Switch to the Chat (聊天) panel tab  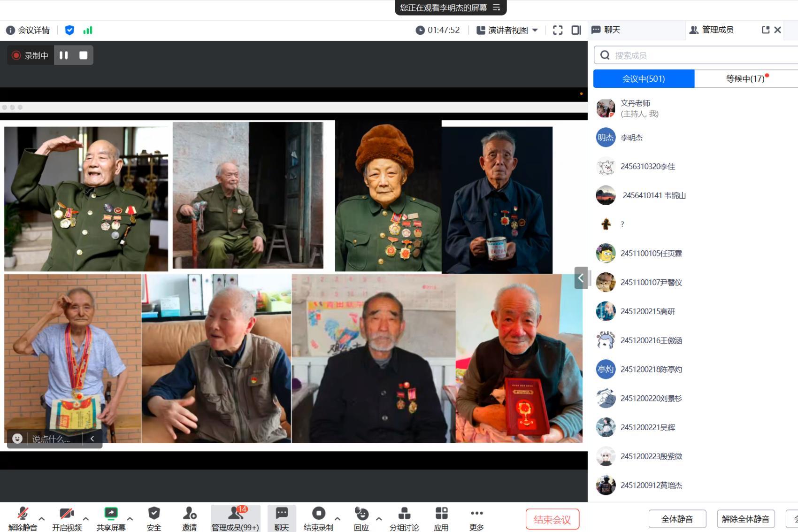coord(612,30)
